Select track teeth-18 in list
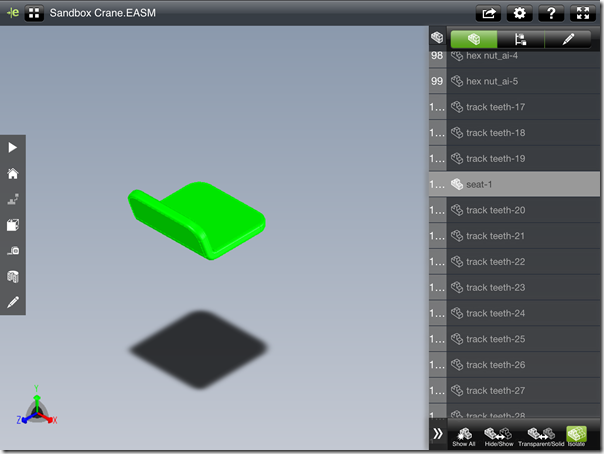Viewport: 604px width, 454px height. (x=514, y=133)
